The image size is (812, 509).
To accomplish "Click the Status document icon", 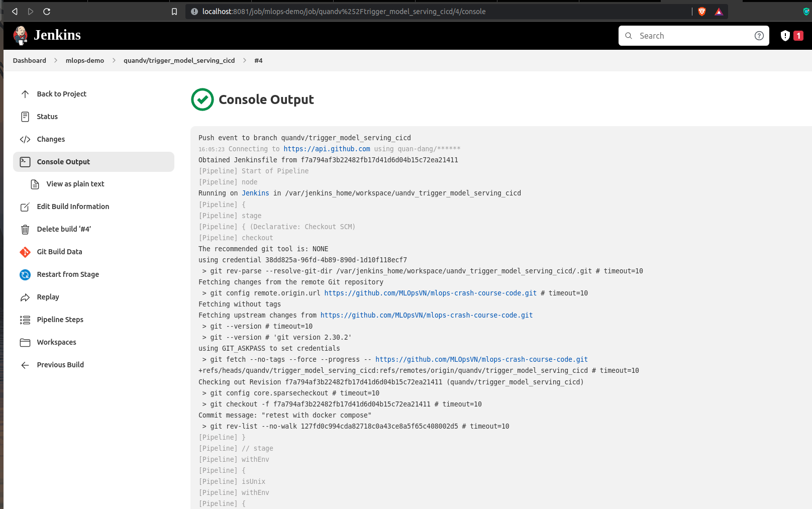I will [x=25, y=117].
